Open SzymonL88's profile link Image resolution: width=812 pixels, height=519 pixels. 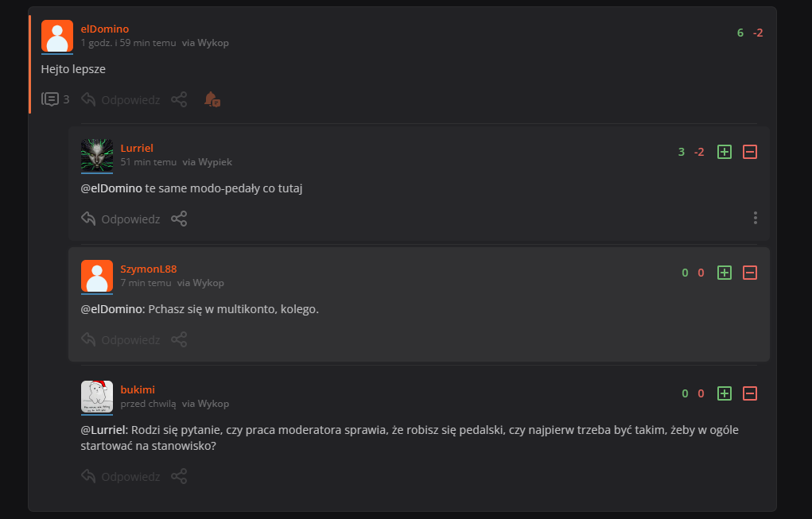click(149, 269)
